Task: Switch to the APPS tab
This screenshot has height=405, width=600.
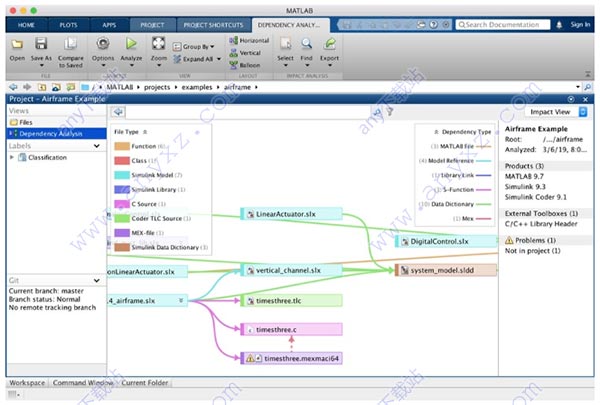Action: pos(109,25)
